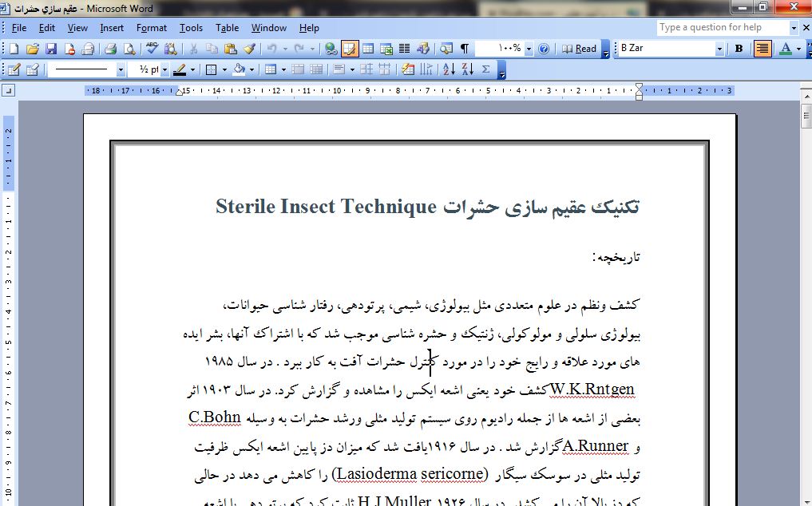This screenshot has width=812, height=506.
Task: Open the zoom percentage dropdown
Action: tap(529, 49)
